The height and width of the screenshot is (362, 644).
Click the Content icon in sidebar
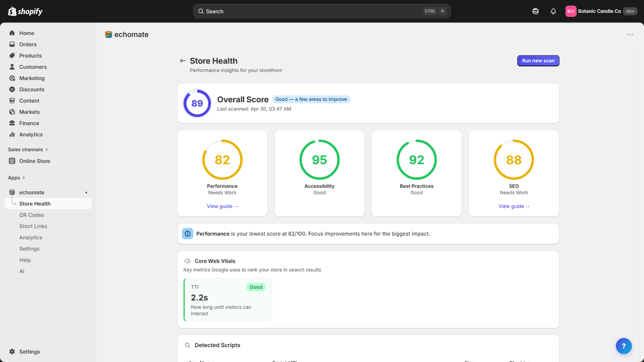click(x=12, y=101)
